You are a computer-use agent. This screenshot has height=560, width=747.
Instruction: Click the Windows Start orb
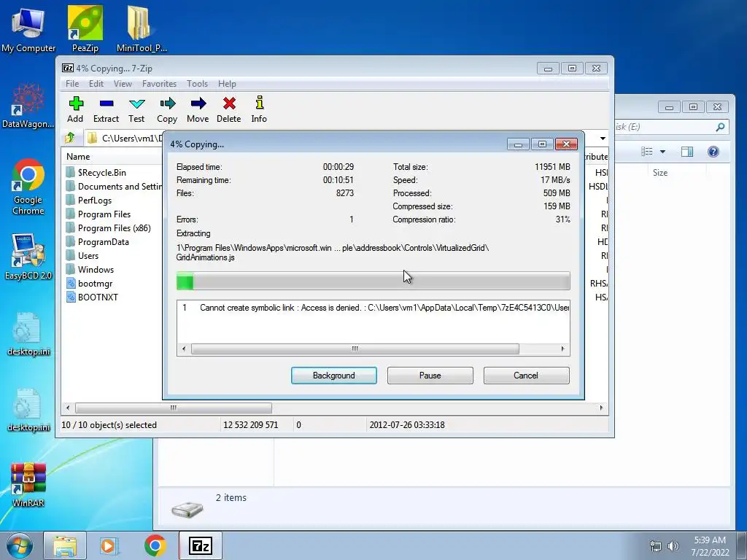(20, 545)
